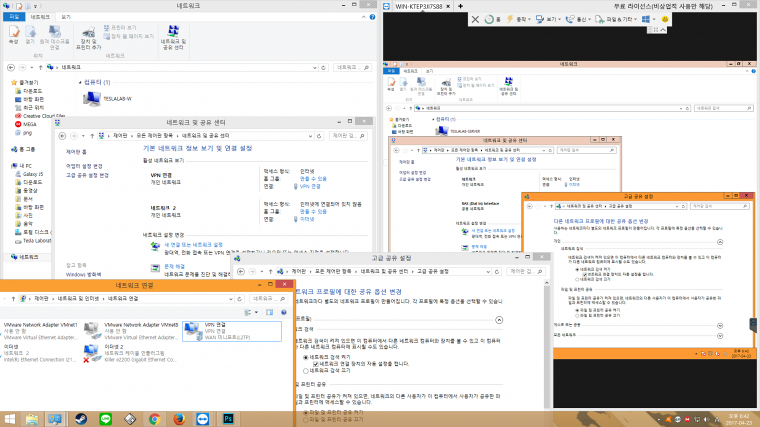
Task: Switch to 보기 ribbon tab in local explorer
Action: [x=66, y=17]
